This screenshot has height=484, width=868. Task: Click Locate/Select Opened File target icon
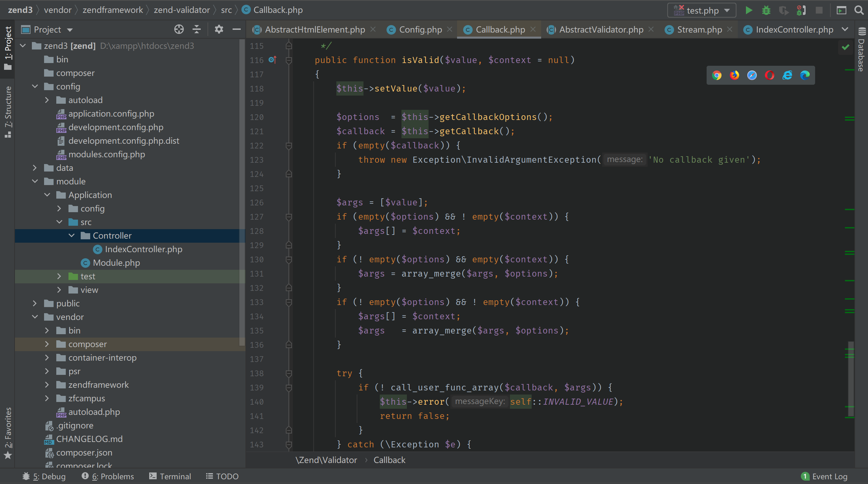(x=179, y=29)
